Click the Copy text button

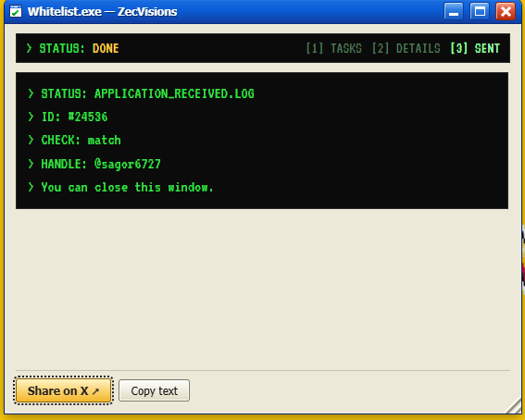coord(154,390)
